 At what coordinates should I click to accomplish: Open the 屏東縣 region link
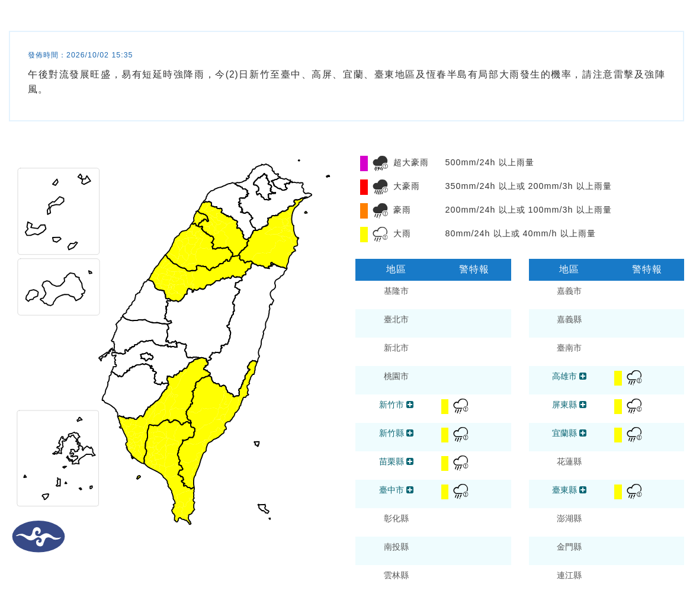pyautogui.click(x=564, y=405)
